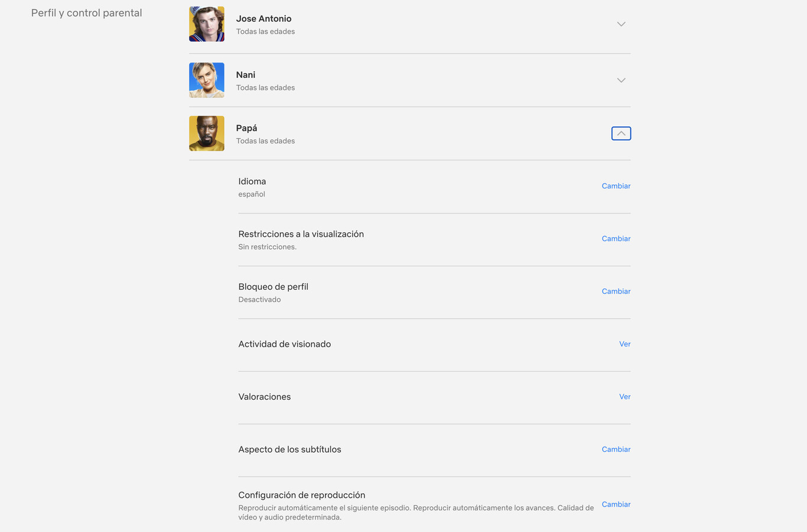Open Restricciones a la visualización settings

pyautogui.click(x=616, y=238)
